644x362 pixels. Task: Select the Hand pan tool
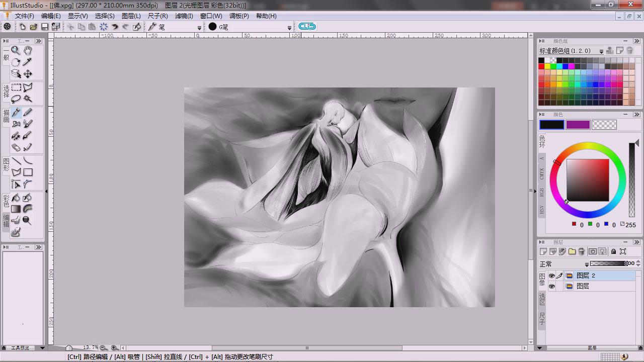tap(28, 50)
